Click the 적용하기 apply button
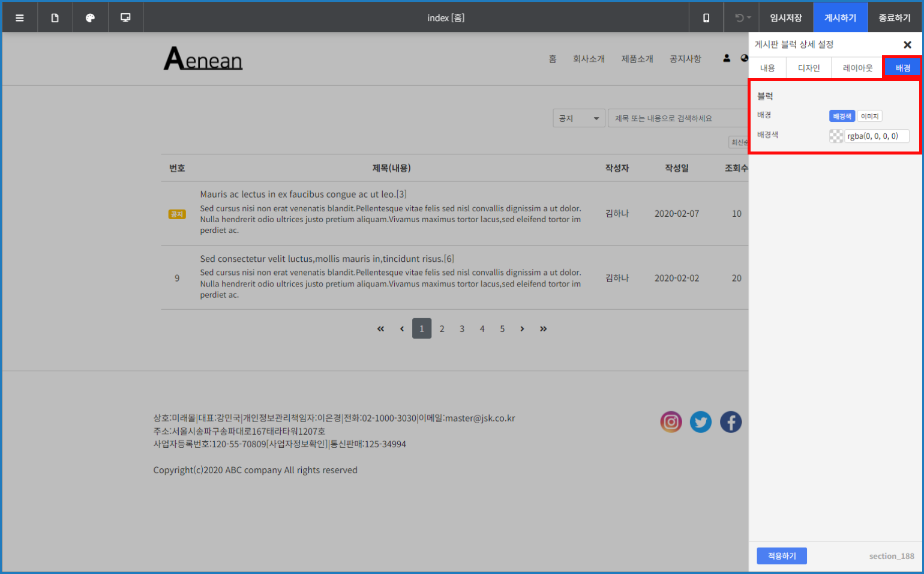The width and height of the screenshot is (924, 574). pyautogui.click(x=781, y=556)
